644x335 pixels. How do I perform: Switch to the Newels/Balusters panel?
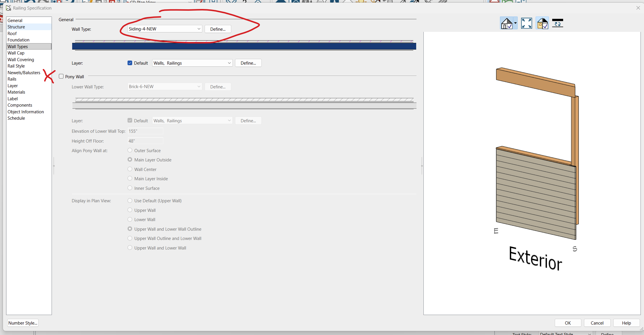(24, 72)
